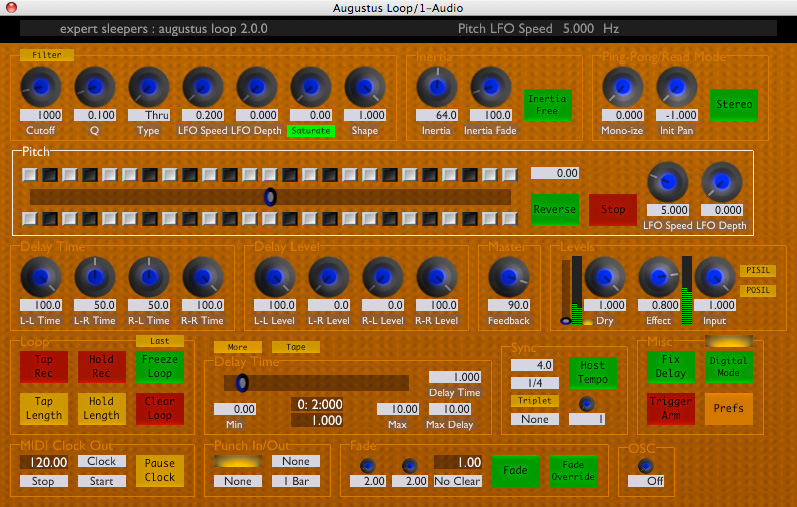The height and width of the screenshot is (507, 797).
Task: Toggle the Freeze Loop button
Action: [x=160, y=366]
